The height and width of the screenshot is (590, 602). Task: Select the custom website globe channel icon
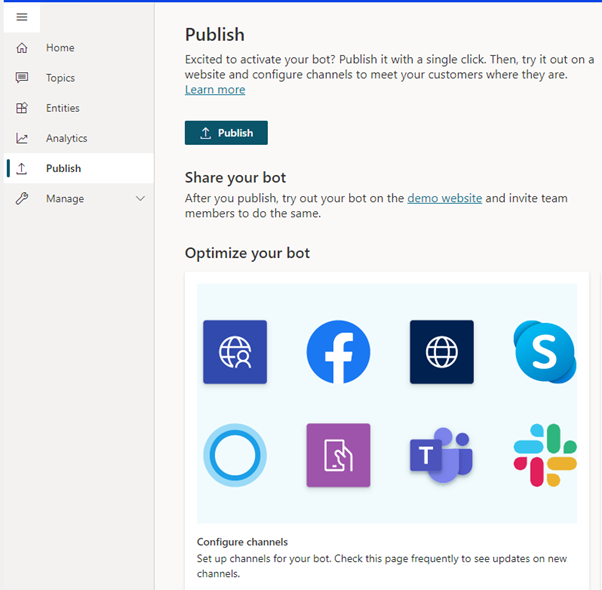point(442,352)
